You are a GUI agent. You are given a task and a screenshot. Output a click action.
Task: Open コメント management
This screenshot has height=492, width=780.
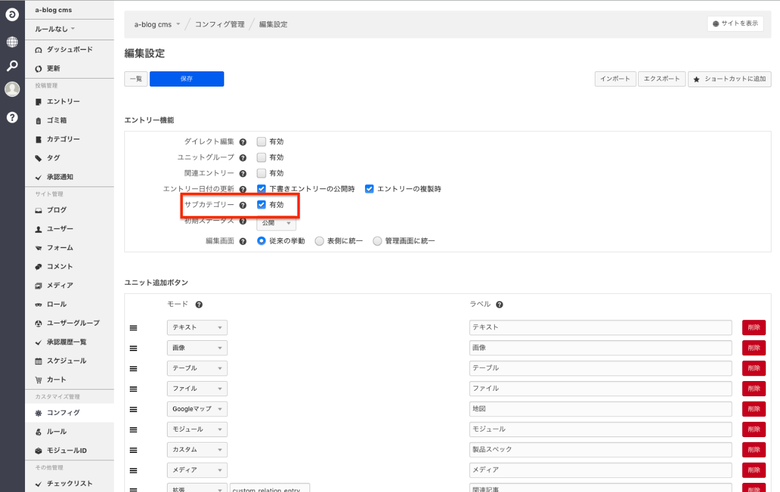click(x=70, y=267)
